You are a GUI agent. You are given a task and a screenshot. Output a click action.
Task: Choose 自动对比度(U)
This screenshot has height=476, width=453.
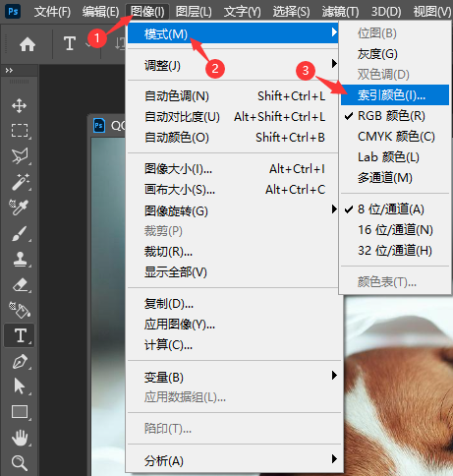click(x=233, y=117)
